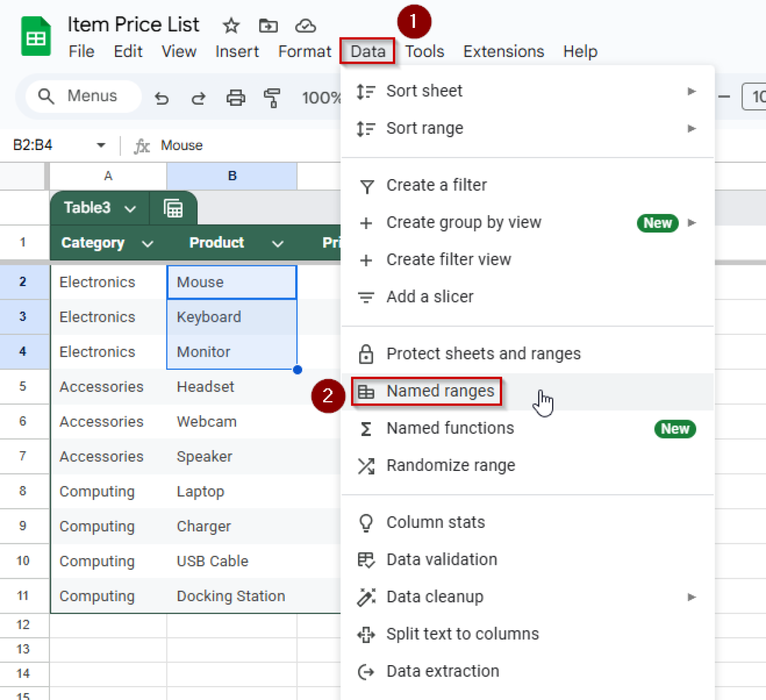Open the Print icon
Viewport: 766px width, 700px height.
tap(236, 98)
